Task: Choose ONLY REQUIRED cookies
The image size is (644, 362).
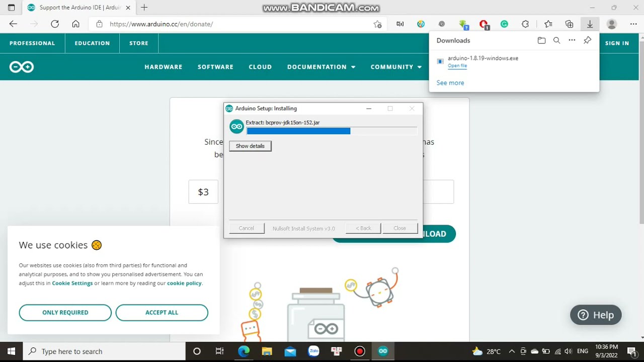Action: click(65, 312)
